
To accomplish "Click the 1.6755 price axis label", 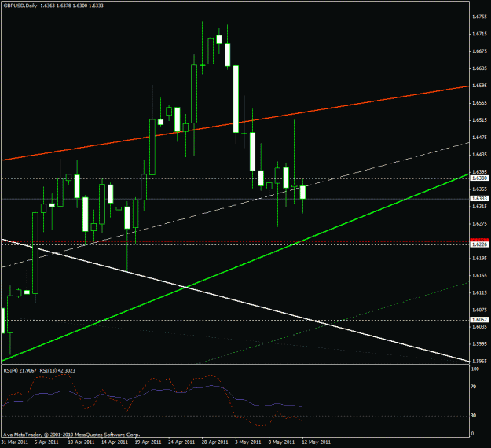I will pyautogui.click(x=480, y=17).
